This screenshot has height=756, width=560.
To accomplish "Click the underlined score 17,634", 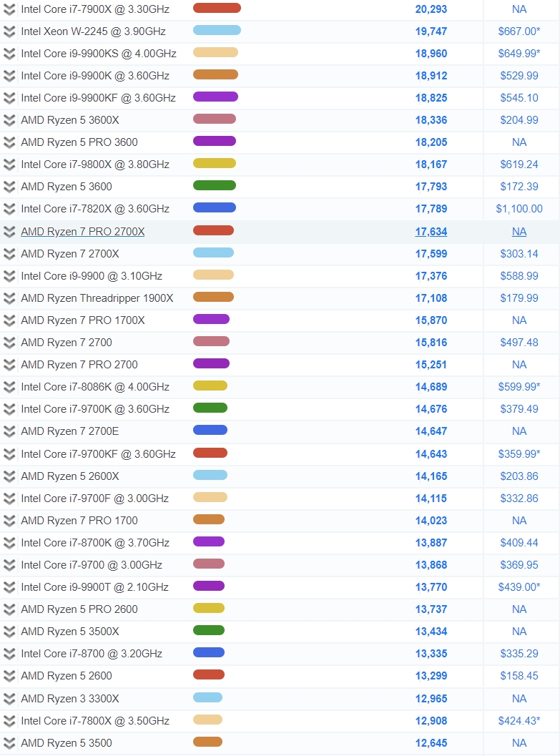I will (x=431, y=232).
